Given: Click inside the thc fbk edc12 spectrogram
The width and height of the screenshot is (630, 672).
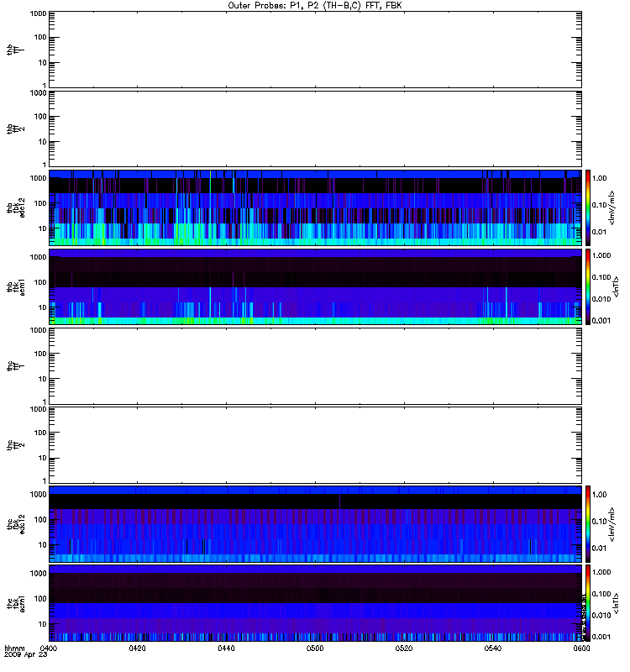Looking at the screenshot, I should point(315,524).
